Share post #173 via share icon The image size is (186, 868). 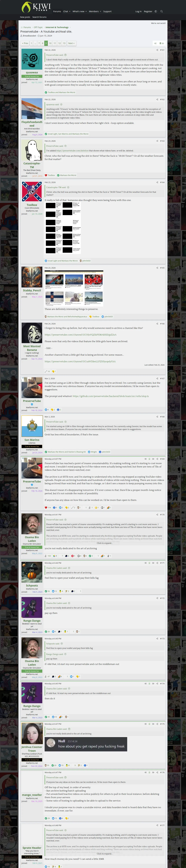pos(157,639)
